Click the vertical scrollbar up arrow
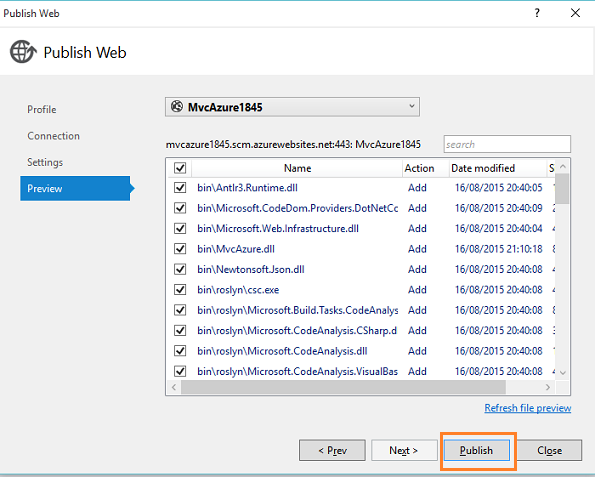 point(563,167)
